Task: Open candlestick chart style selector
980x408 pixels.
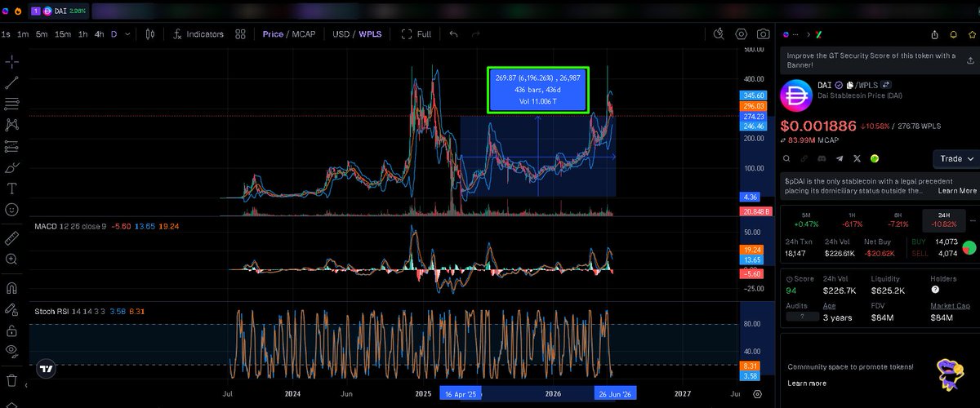Action: [149, 34]
